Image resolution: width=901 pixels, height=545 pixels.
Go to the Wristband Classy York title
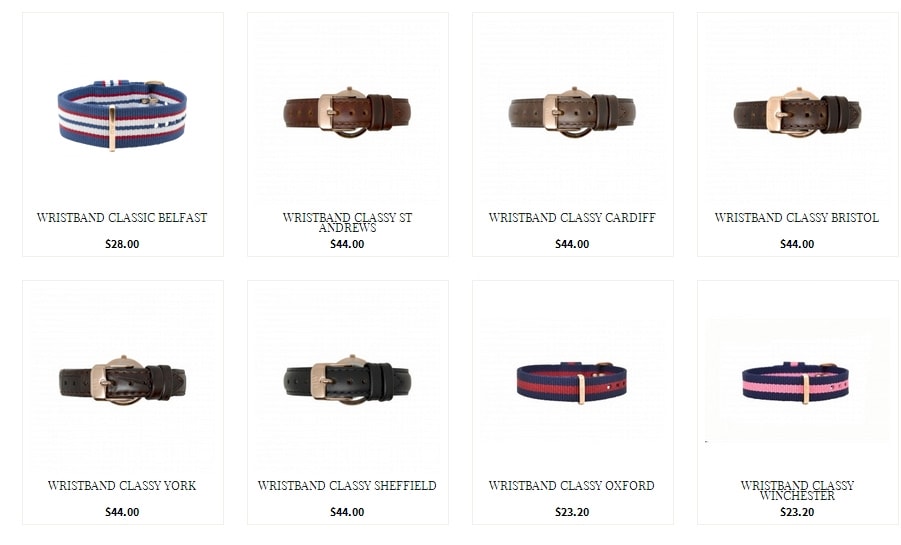(122, 486)
